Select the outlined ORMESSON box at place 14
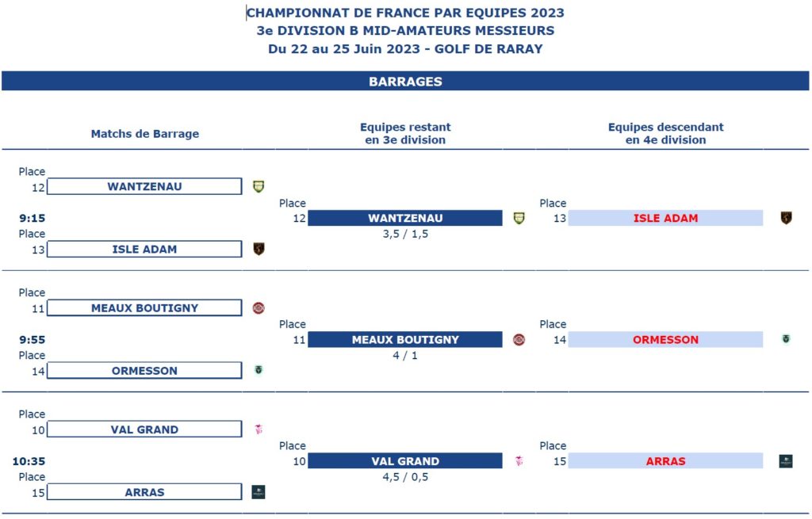The height and width of the screenshot is (519, 812). [x=144, y=371]
